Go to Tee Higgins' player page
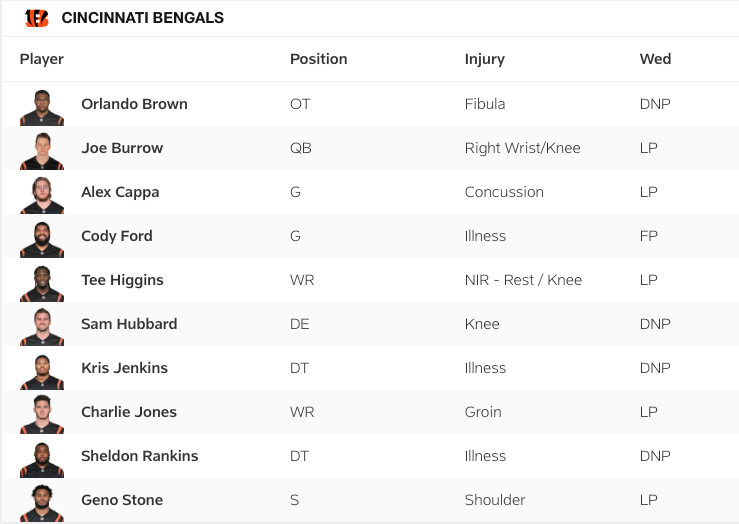Viewport: 739px width, 524px height. (x=122, y=280)
